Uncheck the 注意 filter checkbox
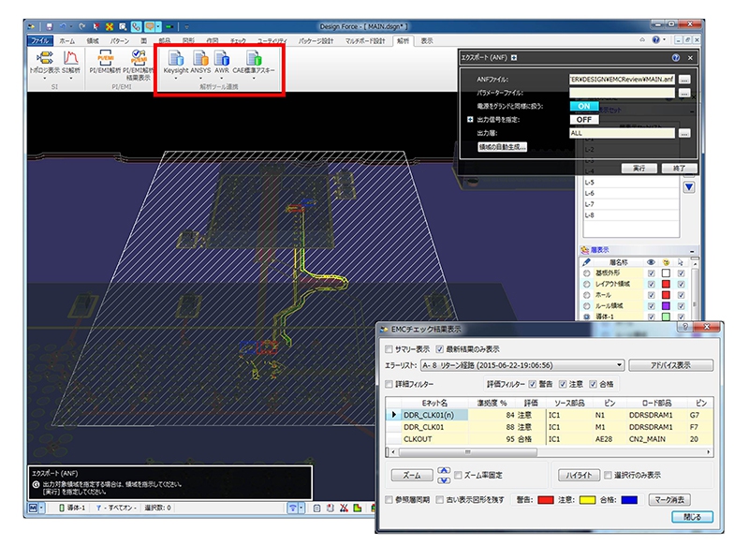 (x=563, y=384)
